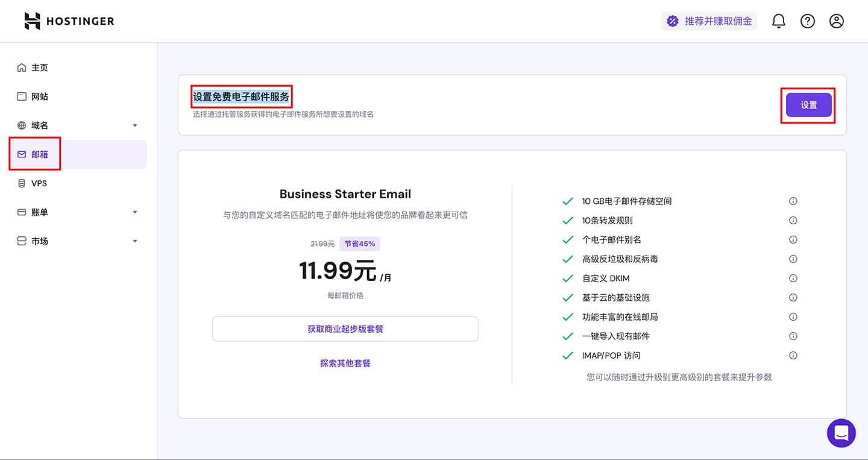Select 邮箱 in the sidebar

78,154
